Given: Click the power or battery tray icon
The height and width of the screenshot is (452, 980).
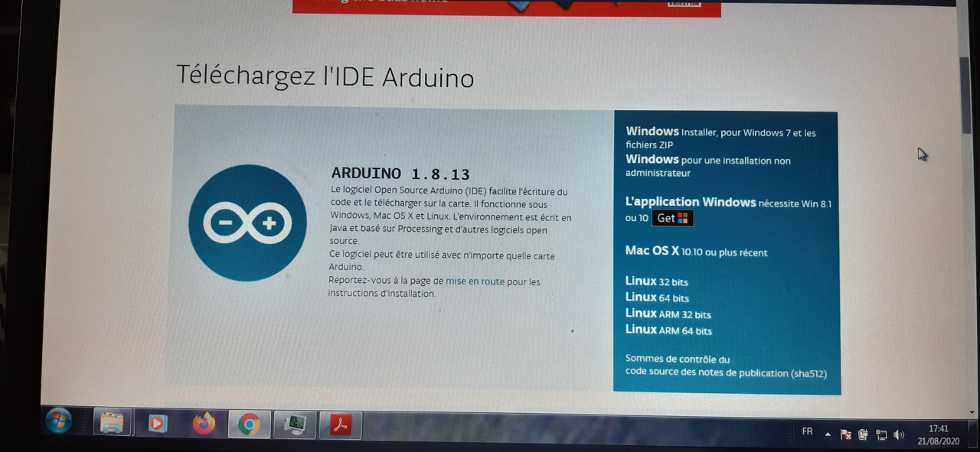Looking at the screenshot, I should pyautogui.click(x=863, y=434).
